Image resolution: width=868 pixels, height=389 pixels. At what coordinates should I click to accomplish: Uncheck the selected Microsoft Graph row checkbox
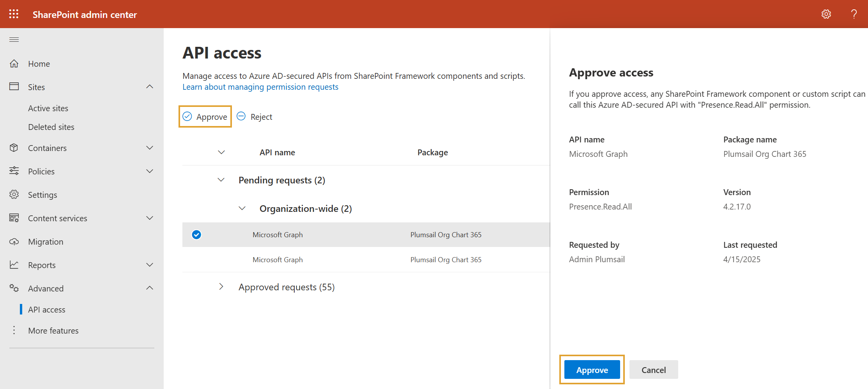coord(196,234)
